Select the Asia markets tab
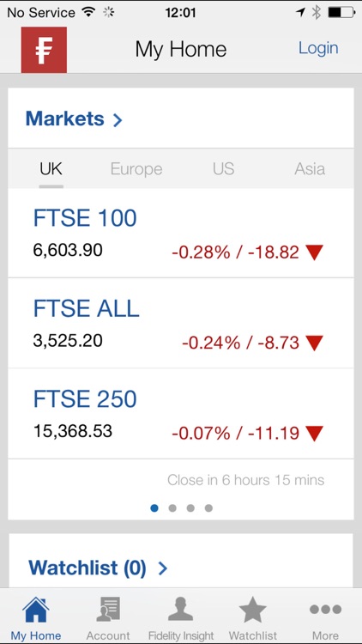This screenshot has width=362, height=644. [310, 169]
